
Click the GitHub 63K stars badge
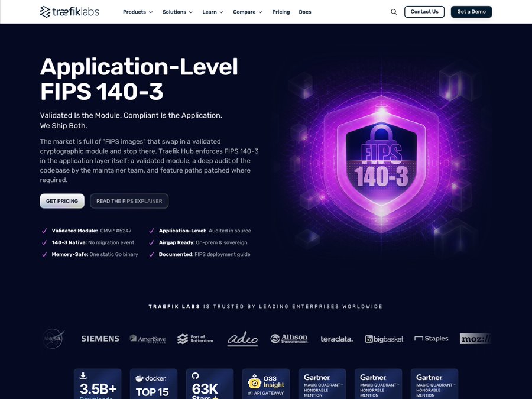[x=210, y=384]
